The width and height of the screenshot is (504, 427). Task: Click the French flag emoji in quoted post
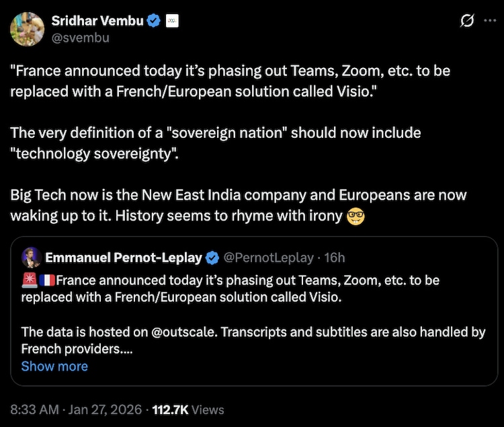pyautogui.click(x=47, y=280)
